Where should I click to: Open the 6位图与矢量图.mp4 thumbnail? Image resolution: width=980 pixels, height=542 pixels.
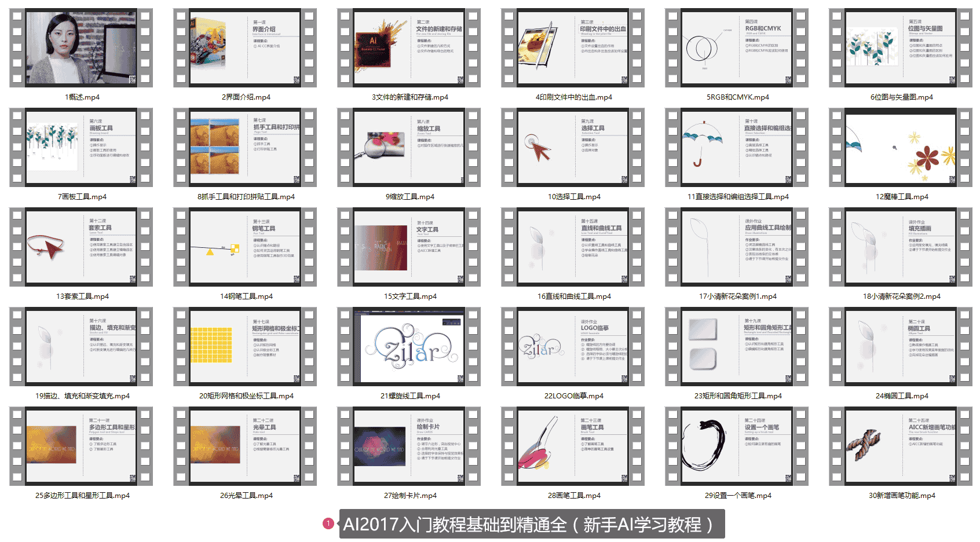point(901,47)
